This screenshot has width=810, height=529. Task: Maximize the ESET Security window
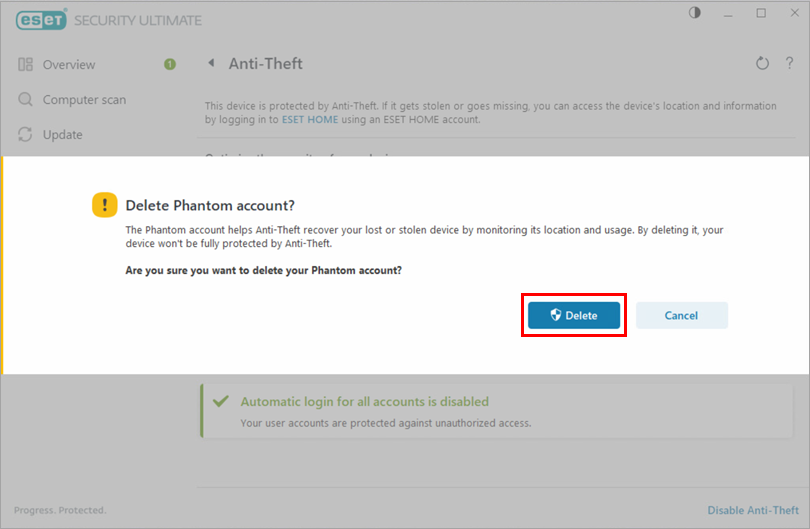point(762,13)
